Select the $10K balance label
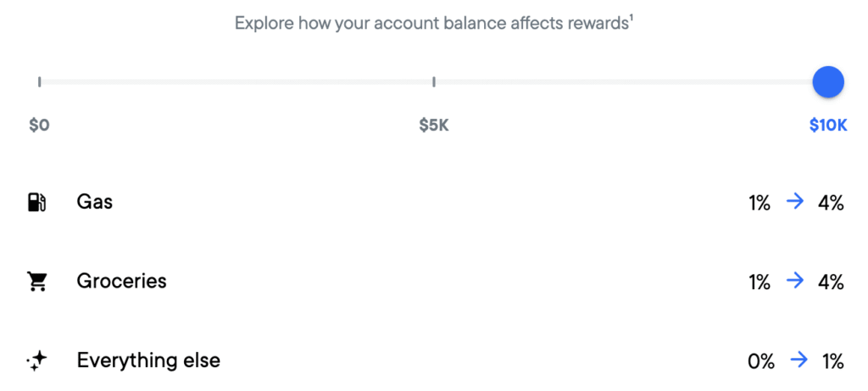This screenshot has width=868, height=391. (827, 126)
